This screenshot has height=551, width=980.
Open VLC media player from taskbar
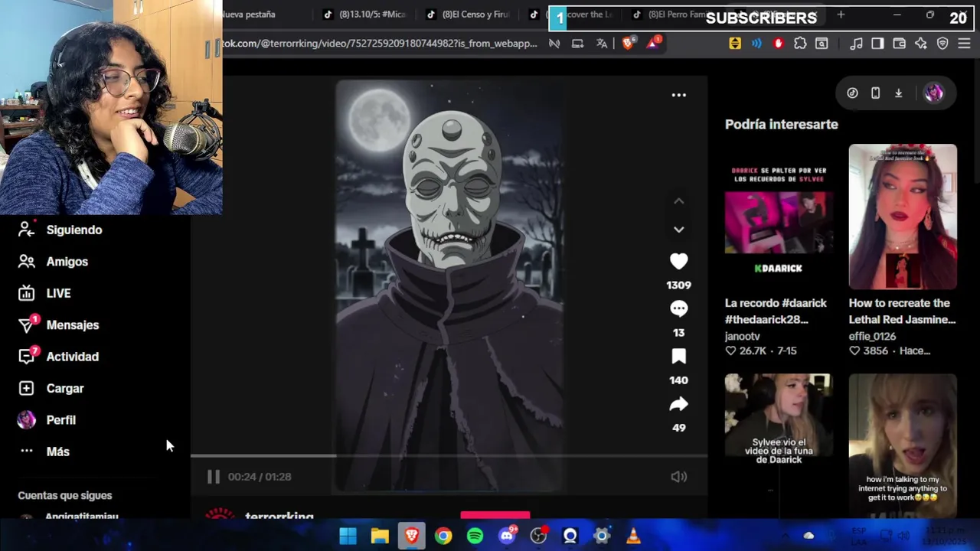(x=633, y=536)
